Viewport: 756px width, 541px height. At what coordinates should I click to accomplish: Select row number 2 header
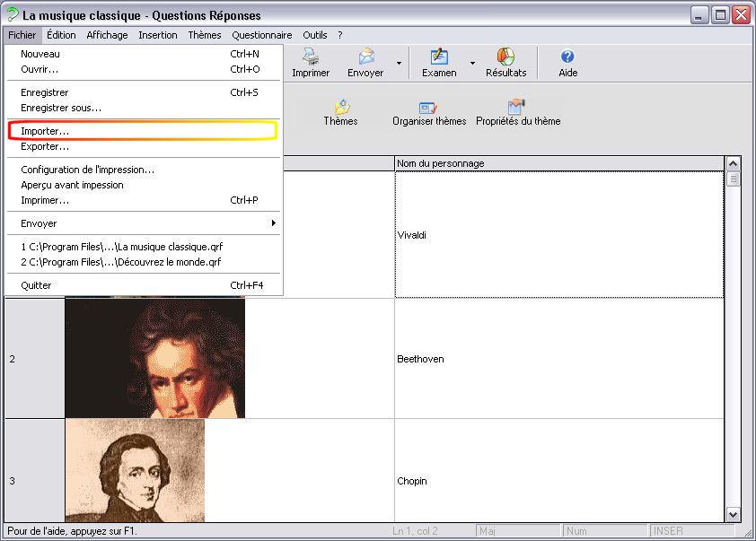point(35,358)
